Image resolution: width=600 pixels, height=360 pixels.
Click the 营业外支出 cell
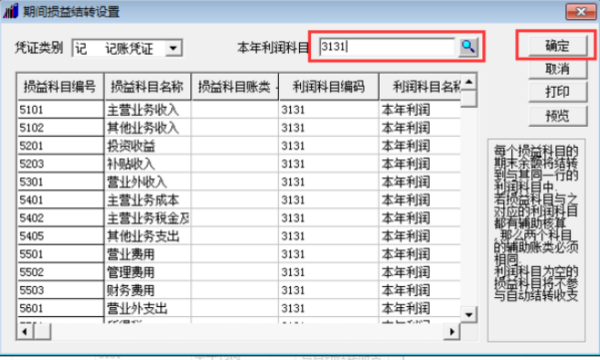148,308
